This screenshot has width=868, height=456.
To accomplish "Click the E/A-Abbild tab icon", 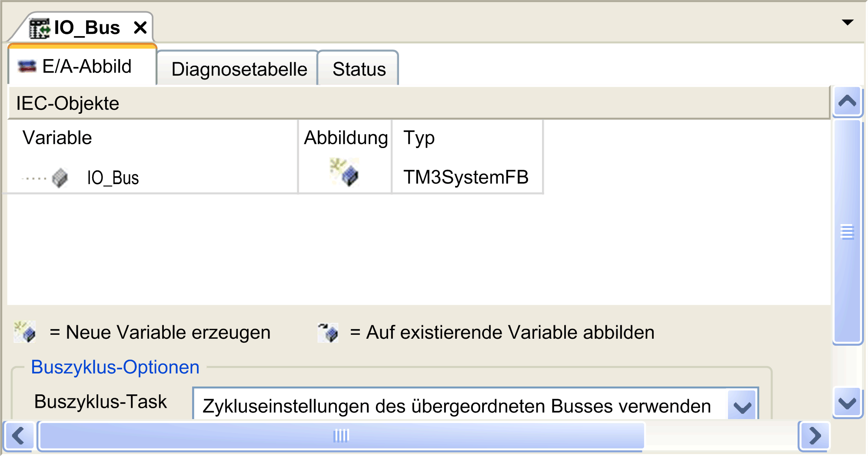I will [27, 66].
